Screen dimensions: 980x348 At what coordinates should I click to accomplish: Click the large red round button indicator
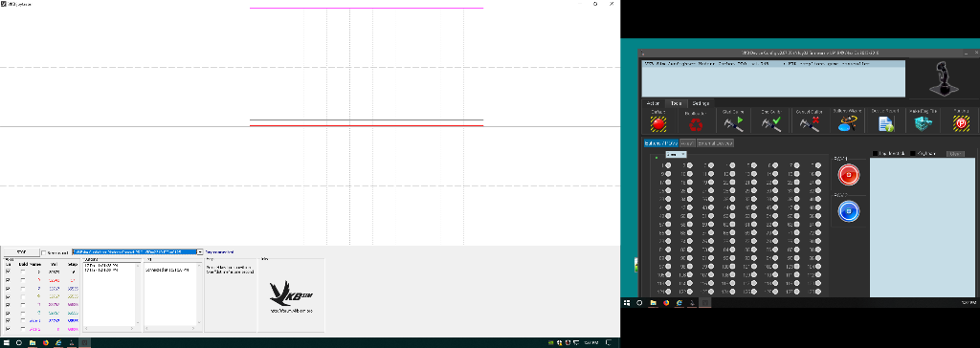(848, 176)
